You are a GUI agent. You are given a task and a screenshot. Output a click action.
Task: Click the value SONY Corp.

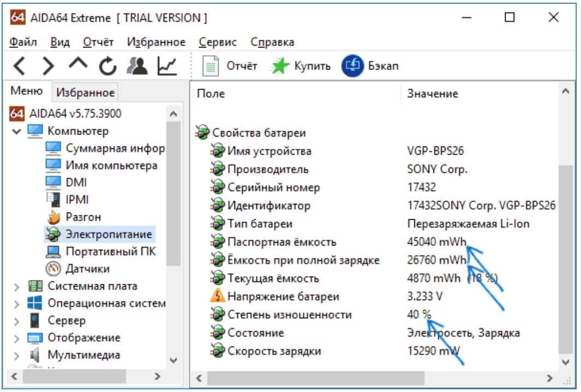pos(437,169)
